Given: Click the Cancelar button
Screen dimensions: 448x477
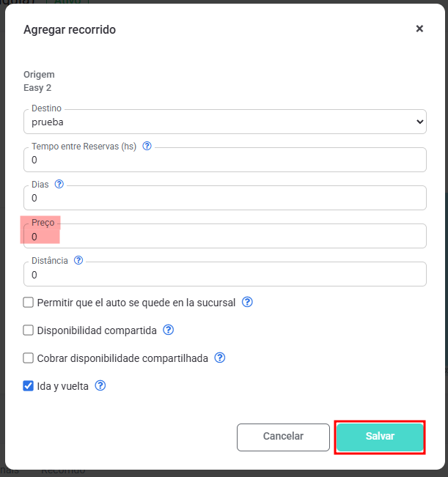Looking at the screenshot, I should coord(283,437).
